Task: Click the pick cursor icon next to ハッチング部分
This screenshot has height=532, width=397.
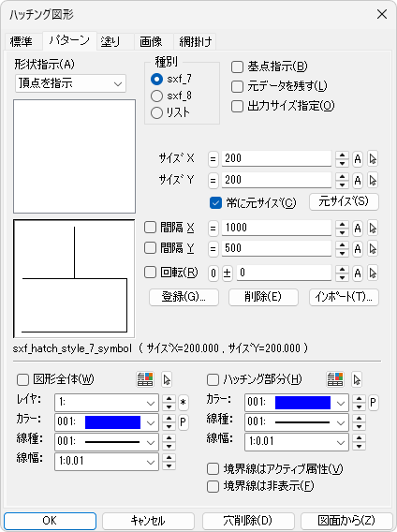Action: (357, 379)
